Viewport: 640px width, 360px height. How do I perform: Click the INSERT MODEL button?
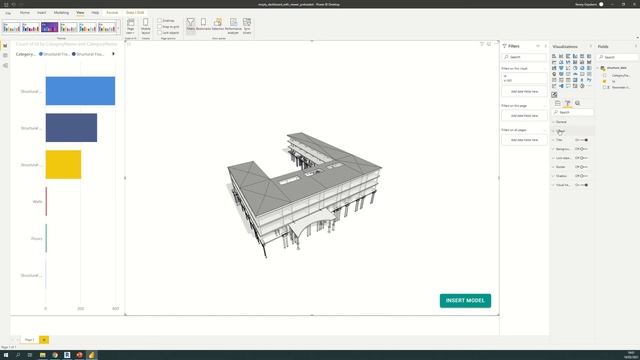click(465, 300)
